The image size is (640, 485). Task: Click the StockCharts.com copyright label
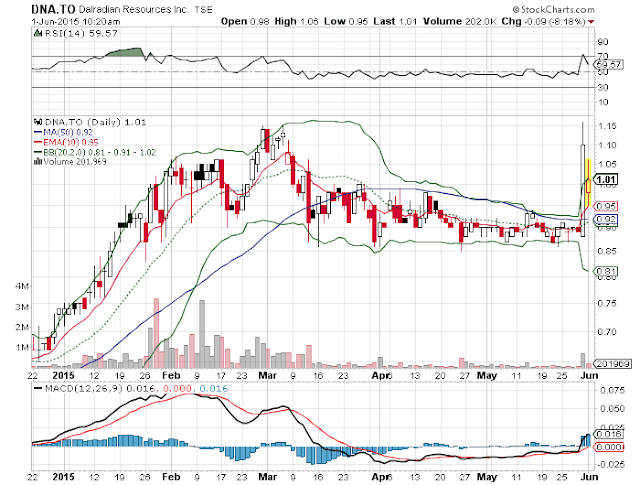tap(553, 9)
